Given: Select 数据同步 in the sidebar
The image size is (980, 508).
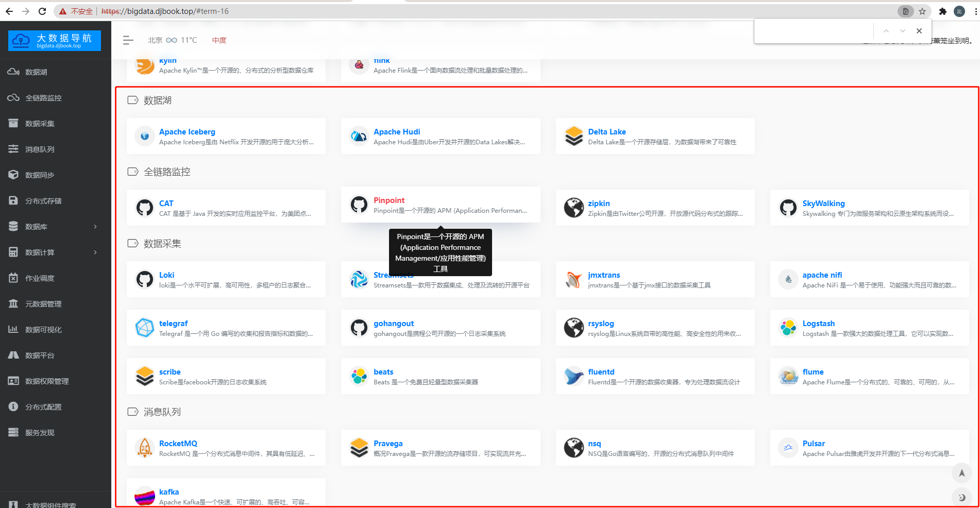Looking at the screenshot, I should pos(40,175).
